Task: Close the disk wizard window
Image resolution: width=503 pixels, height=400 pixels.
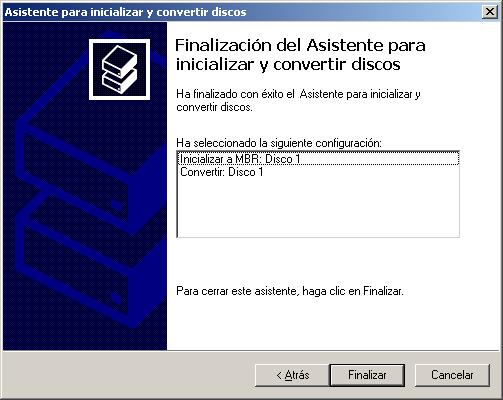Action: 490,12
